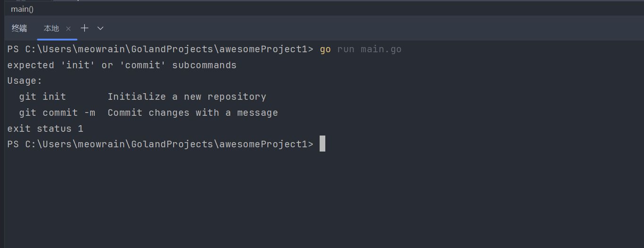The height and width of the screenshot is (248, 644).
Task: Expand the terminal tab options chevron
Action: click(100, 28)
